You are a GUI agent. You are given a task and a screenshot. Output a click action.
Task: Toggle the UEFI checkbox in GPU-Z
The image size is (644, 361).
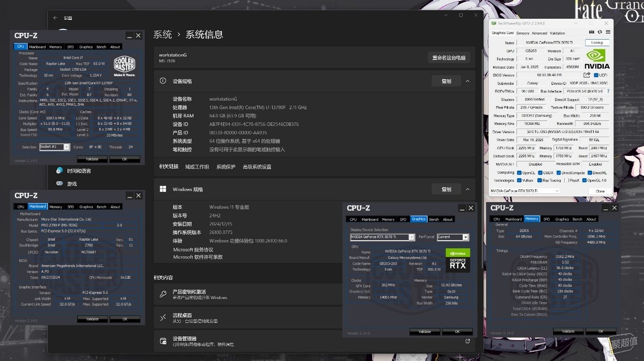(x=596, y=75)
